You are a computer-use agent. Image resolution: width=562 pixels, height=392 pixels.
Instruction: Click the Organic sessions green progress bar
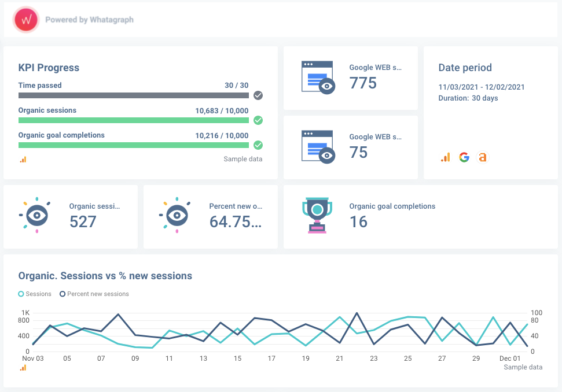coord(133,120)
